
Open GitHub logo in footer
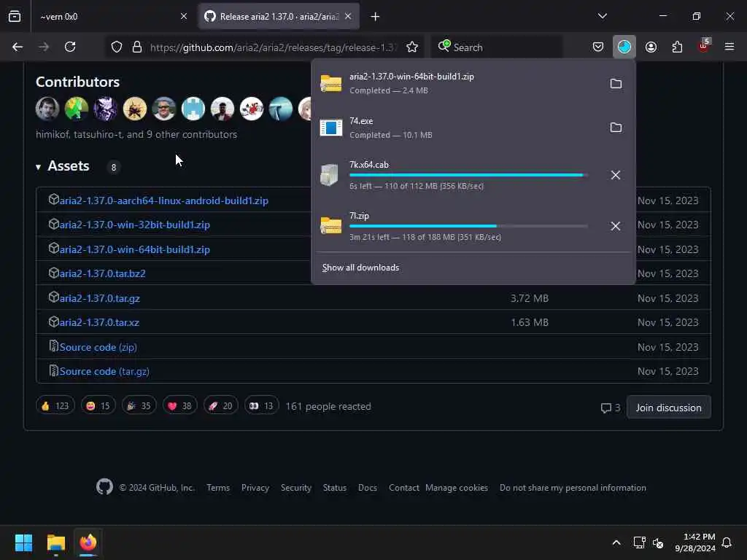pos(104,487)
